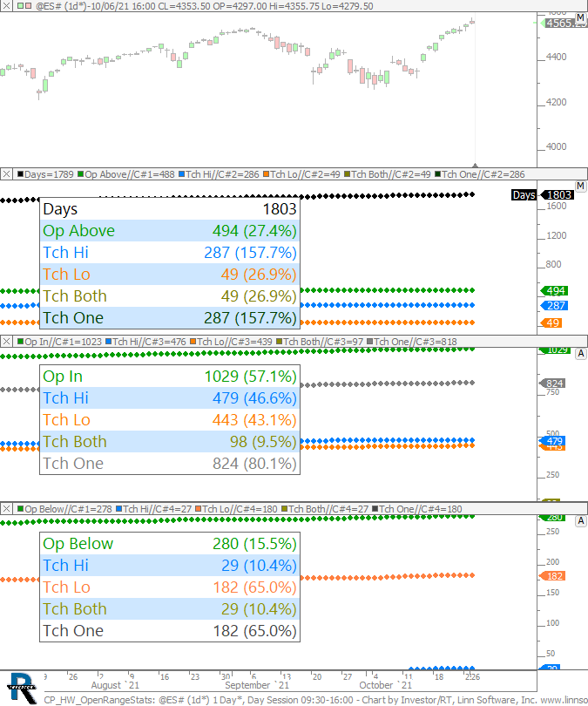
Task: Click the A auto-scale button in the Op Below pane
Action: [x=580, y=520]
